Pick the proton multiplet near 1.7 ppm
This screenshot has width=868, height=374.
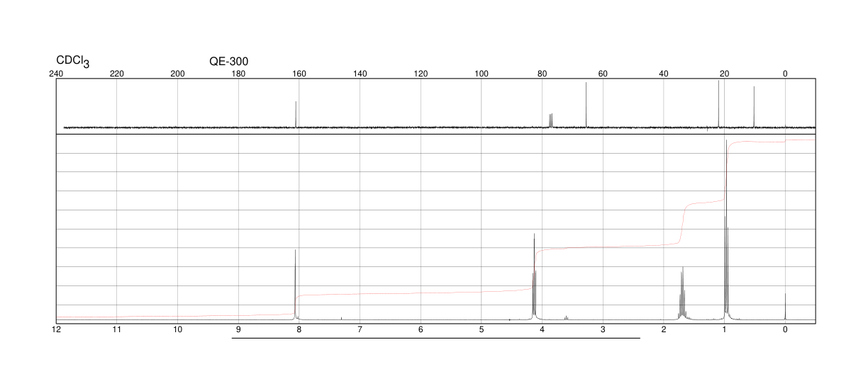(x=682, y=293)
